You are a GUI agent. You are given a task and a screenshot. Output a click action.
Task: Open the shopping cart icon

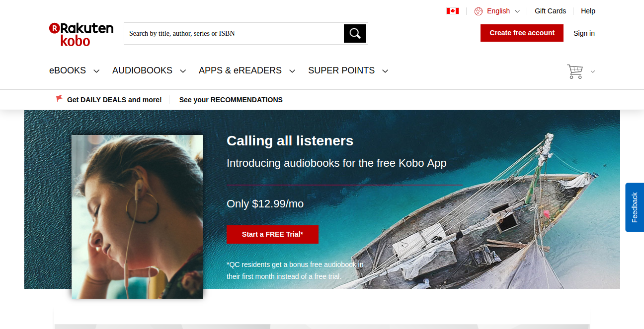point(575,71)
